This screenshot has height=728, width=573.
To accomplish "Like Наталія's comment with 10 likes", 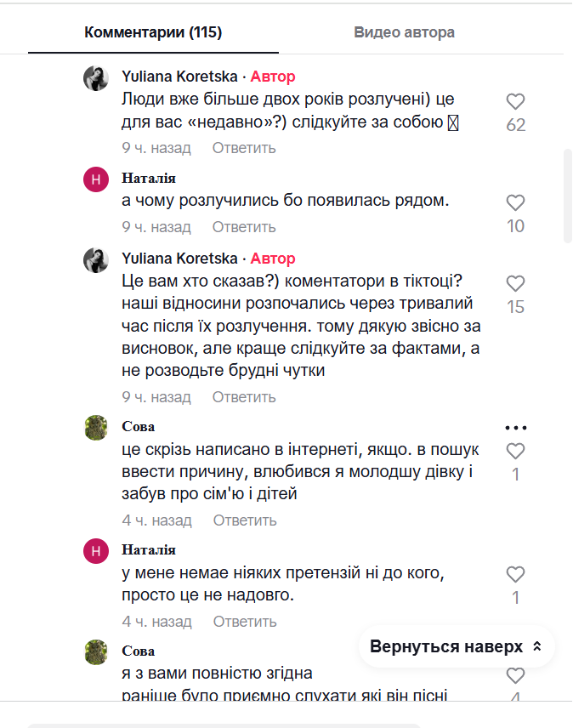I will 515,203.
